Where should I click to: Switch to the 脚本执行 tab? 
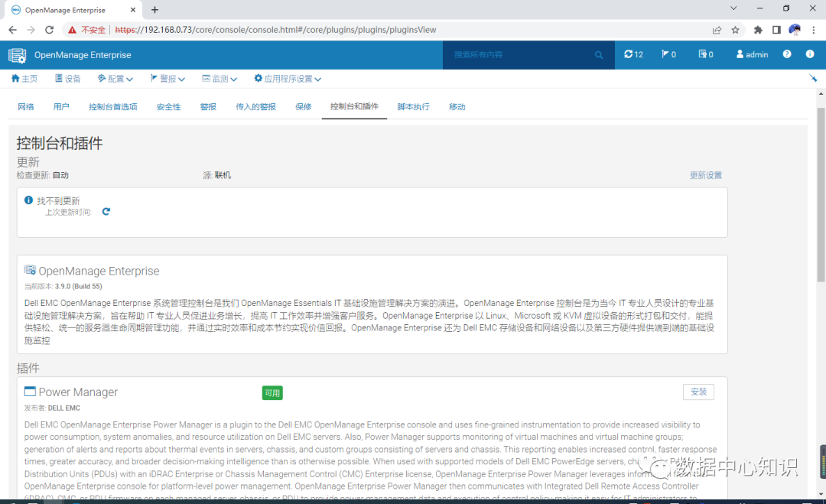point(413,106)
